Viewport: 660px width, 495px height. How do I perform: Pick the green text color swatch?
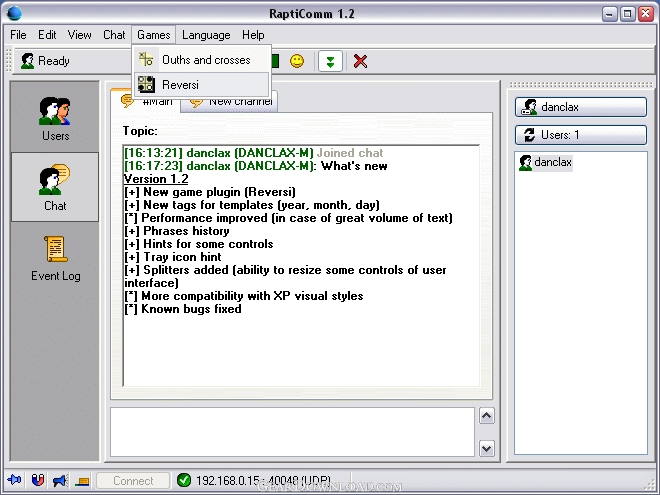pyautogui.click(x=275, y=61)
